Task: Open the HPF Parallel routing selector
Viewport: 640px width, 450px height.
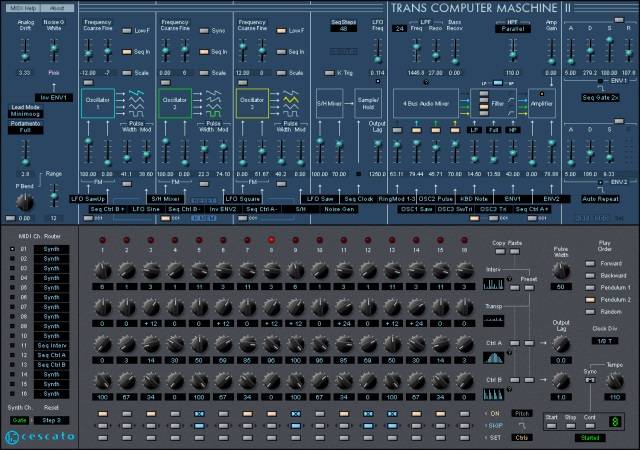Action: point(513,30)
